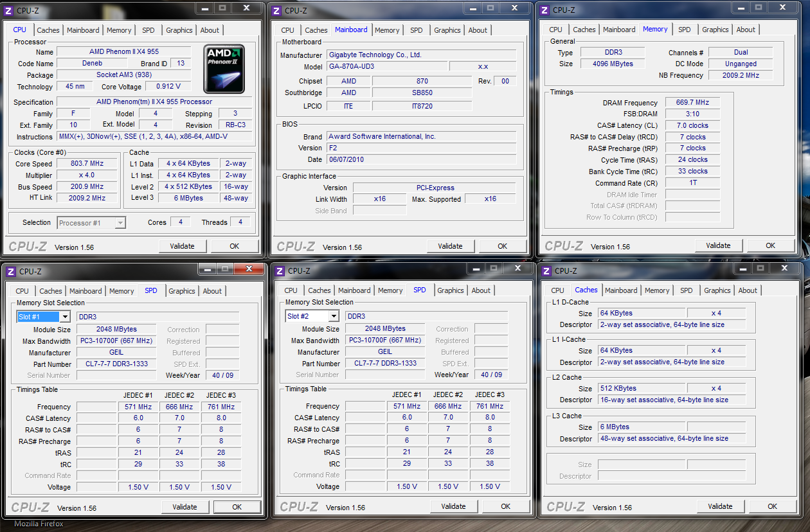Viewport: 810px width, 532px height.
Task: Click the FSB:DRAM ratio '3:10'
Action: [x=692, y=114]
